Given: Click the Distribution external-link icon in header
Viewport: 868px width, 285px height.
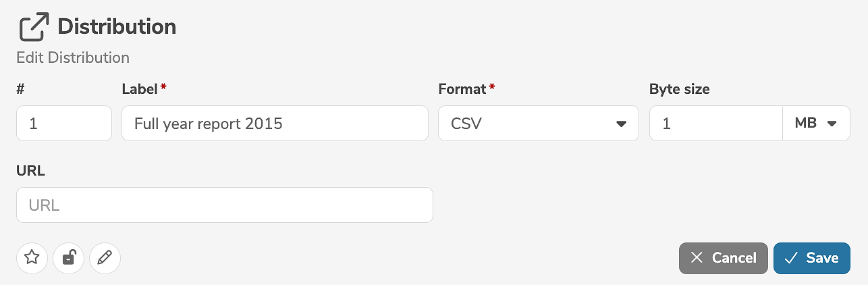Looking at the screenshot, I should (x=34, y=28).
